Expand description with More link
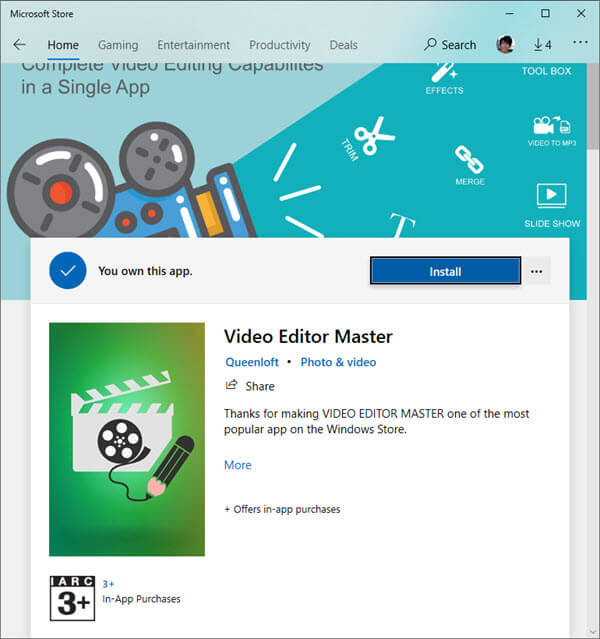 (238, 465)
